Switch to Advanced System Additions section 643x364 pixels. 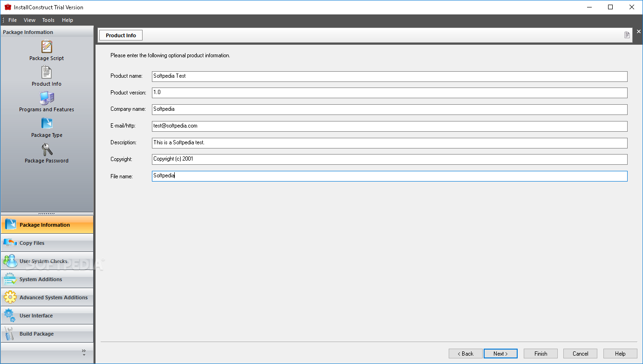pos(47,297)
